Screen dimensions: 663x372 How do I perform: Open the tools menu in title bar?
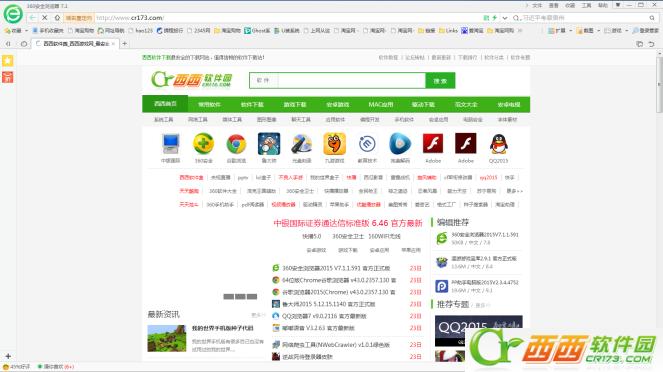[586, 5]
